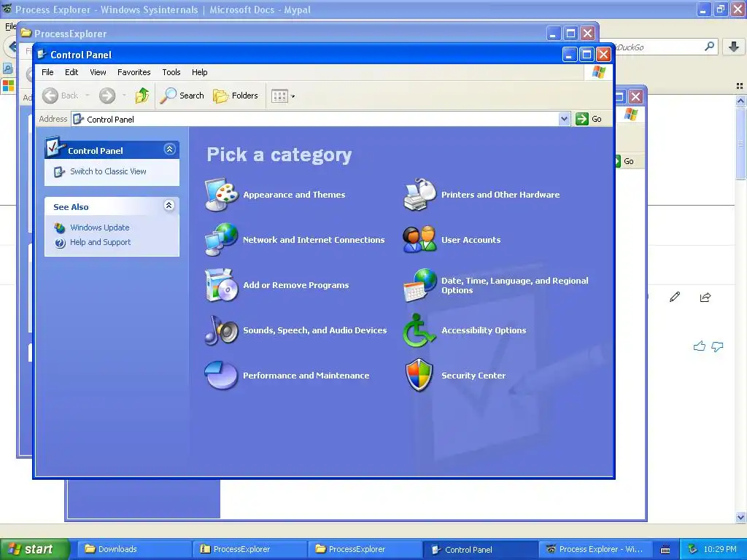Click the DuckDuckGo search magnifier in browser

(x=709, y=47)
